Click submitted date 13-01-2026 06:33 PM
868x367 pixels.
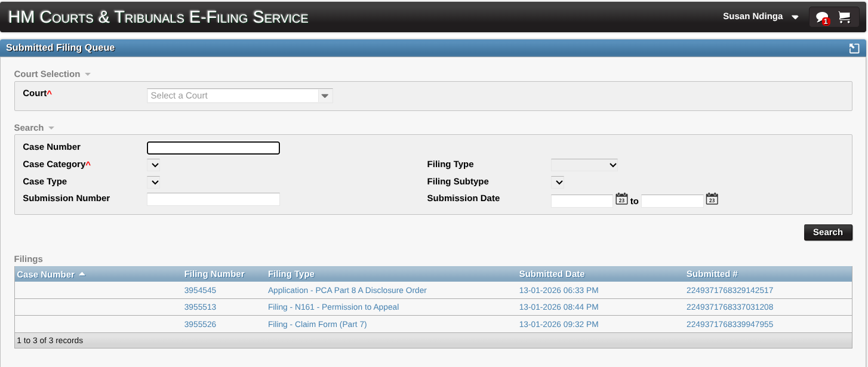point(559,291)
